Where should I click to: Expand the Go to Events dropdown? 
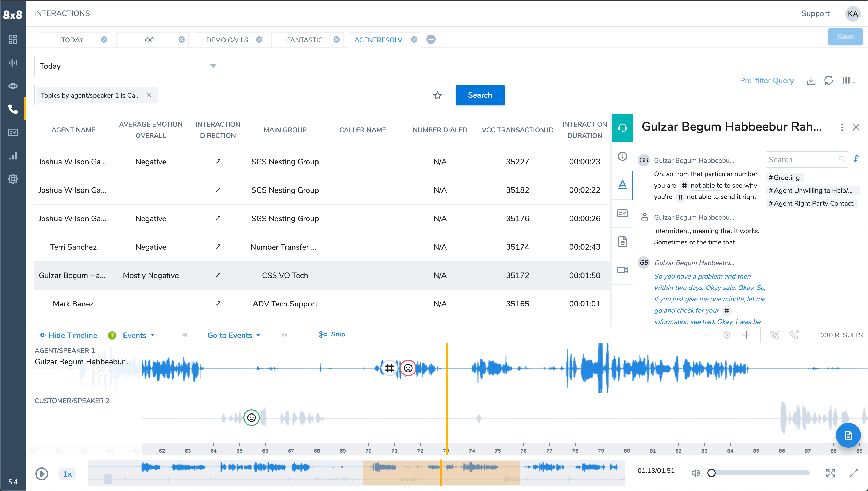point(234,335)
